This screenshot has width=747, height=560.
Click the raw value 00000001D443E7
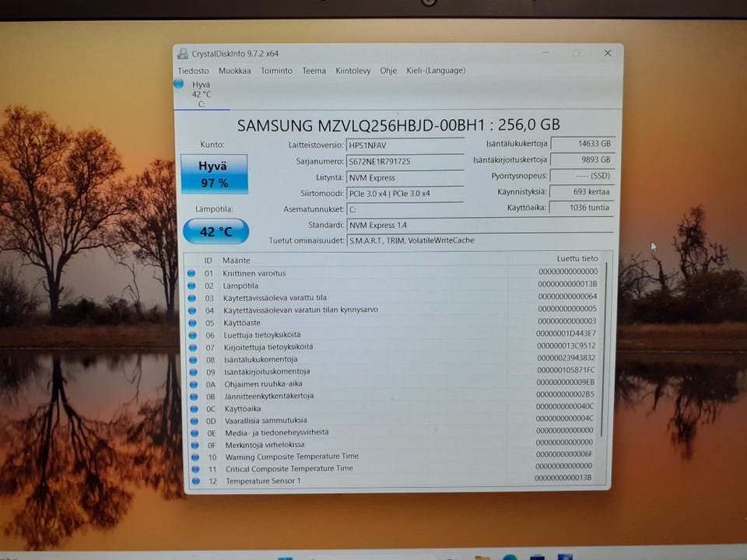click(566, 334)
